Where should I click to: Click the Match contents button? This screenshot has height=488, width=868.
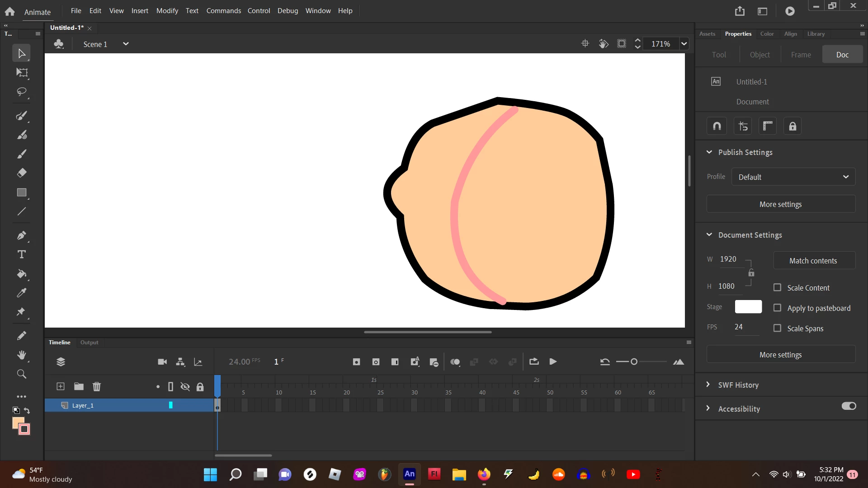[x=813, y=261]
